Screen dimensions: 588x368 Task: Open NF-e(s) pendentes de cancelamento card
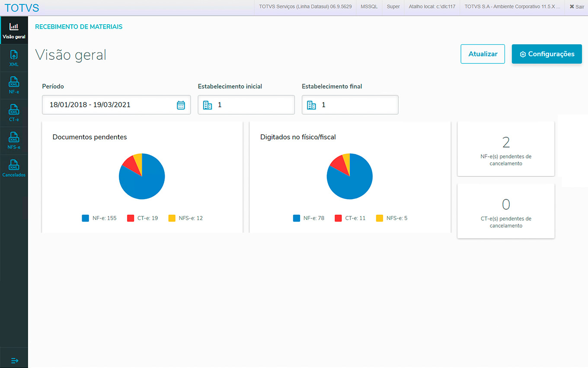[505, 149]
